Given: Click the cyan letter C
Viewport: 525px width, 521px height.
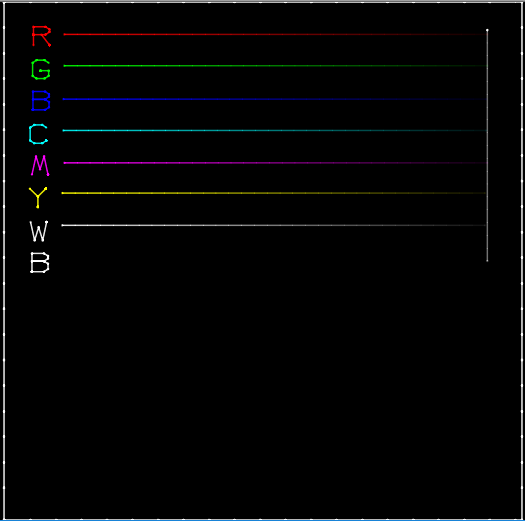Looking at the screenshot, I should [38, 134].
